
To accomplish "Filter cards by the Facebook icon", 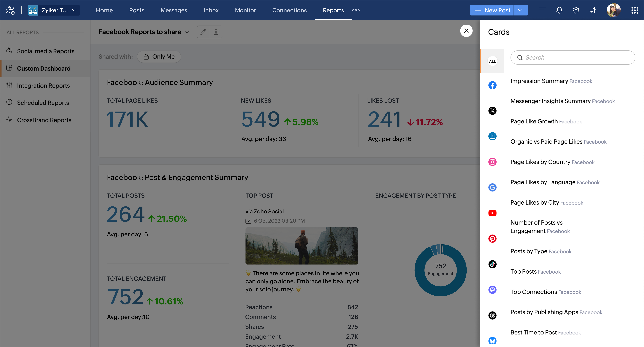I will (492, 85).
